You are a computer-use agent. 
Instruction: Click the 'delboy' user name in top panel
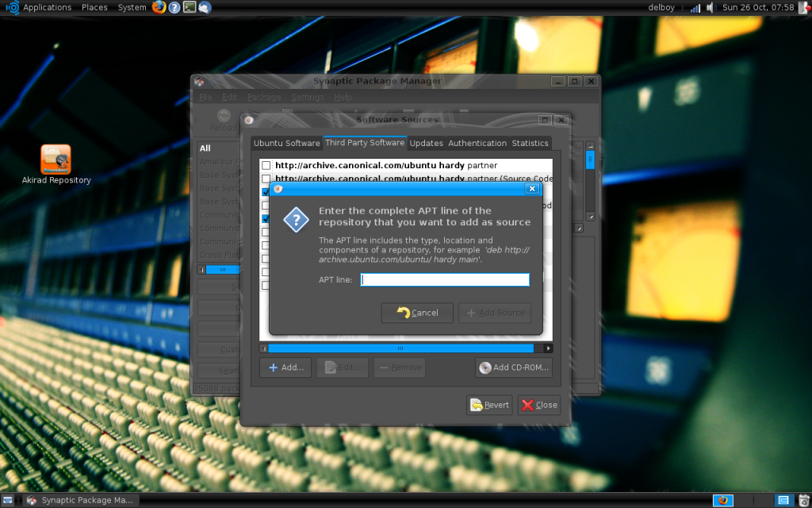[662, 7]
